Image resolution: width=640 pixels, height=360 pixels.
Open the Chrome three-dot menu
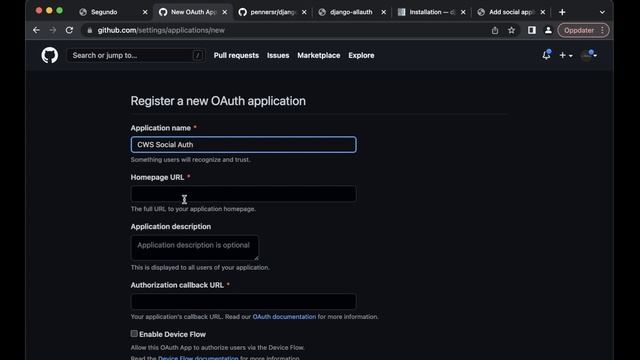pyautogui.click(x=602, y=30)
